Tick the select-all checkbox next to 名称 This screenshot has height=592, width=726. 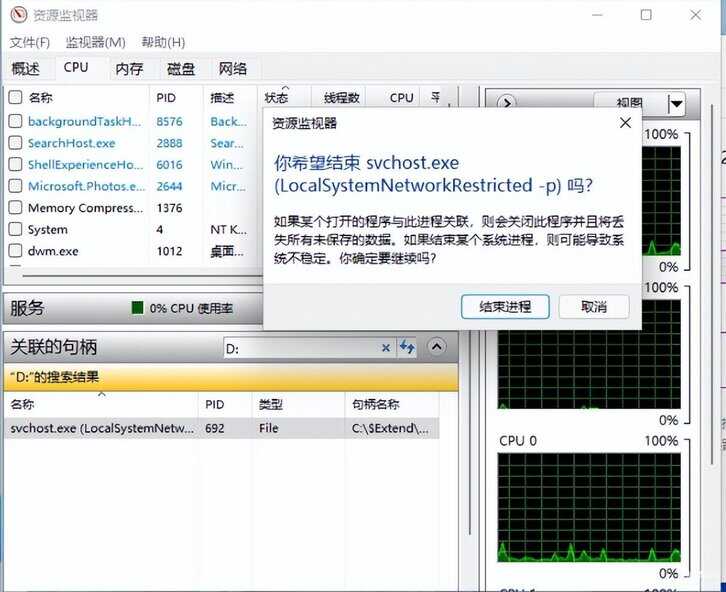pos(15,97)
